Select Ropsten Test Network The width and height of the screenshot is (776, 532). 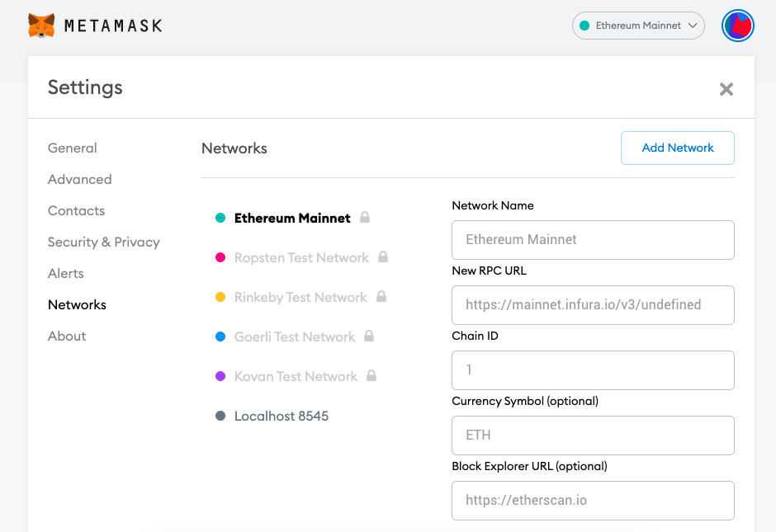[x=301, y=257]
